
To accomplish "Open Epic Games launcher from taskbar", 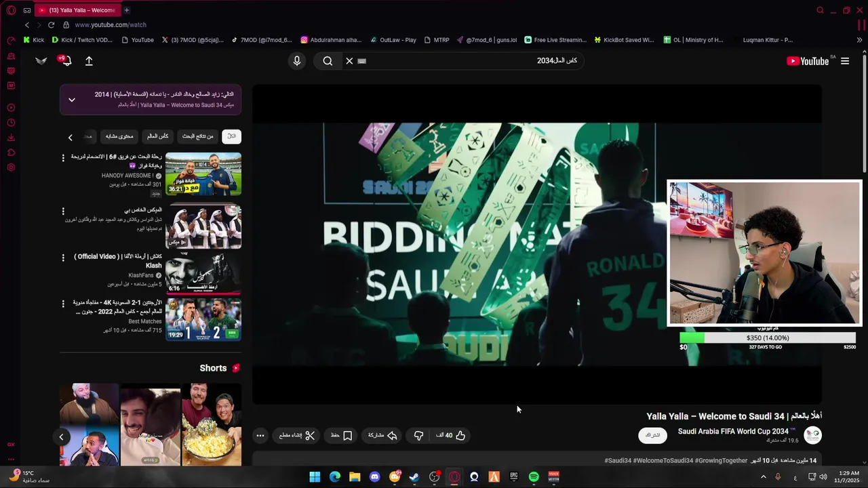I will point(514,477).
